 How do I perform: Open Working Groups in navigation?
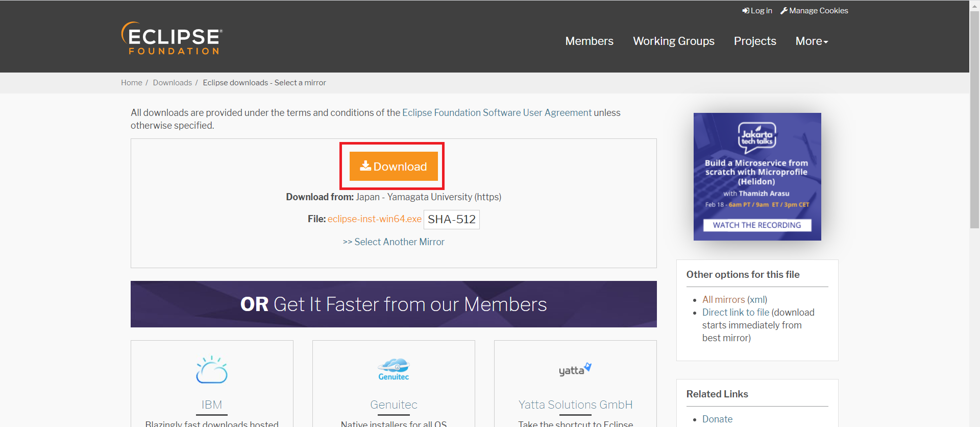click(674, 41)
